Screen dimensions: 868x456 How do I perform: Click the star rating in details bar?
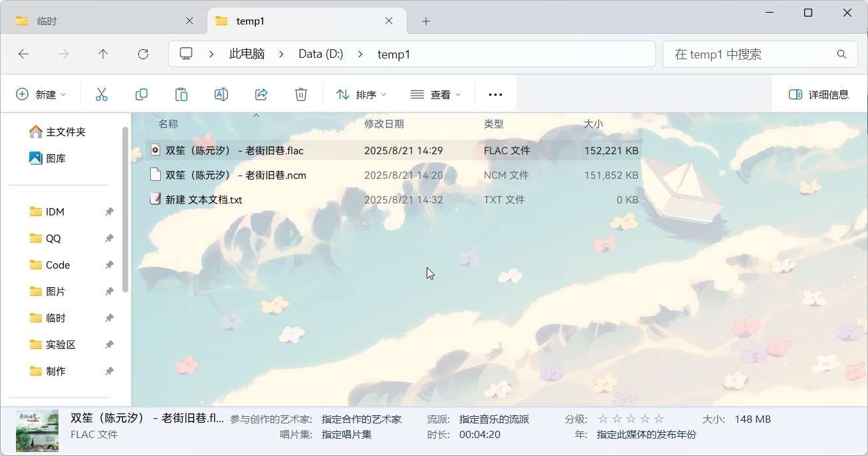pyautogui.click(x=631, y=419)
